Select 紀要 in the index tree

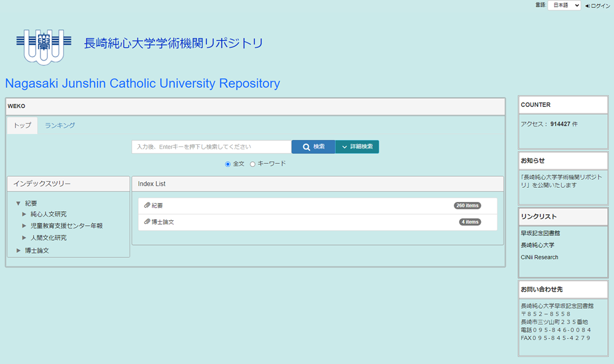click(31, 203)
